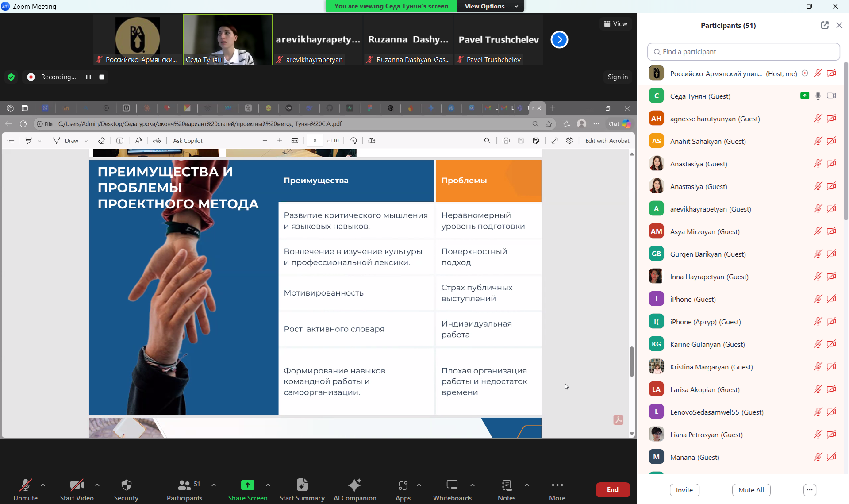849x504 pixels.
Task: Click the participants list scrollbar
Action: tap(845, 142)
